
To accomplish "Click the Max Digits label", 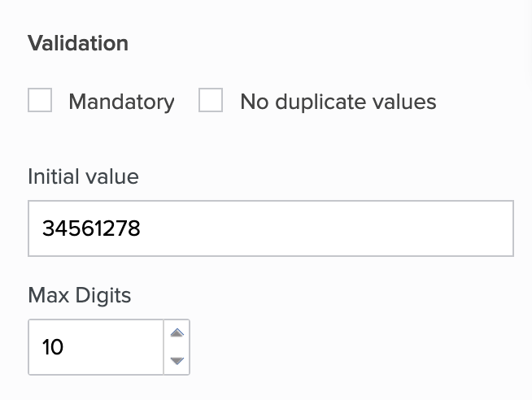I will point(79,294).
